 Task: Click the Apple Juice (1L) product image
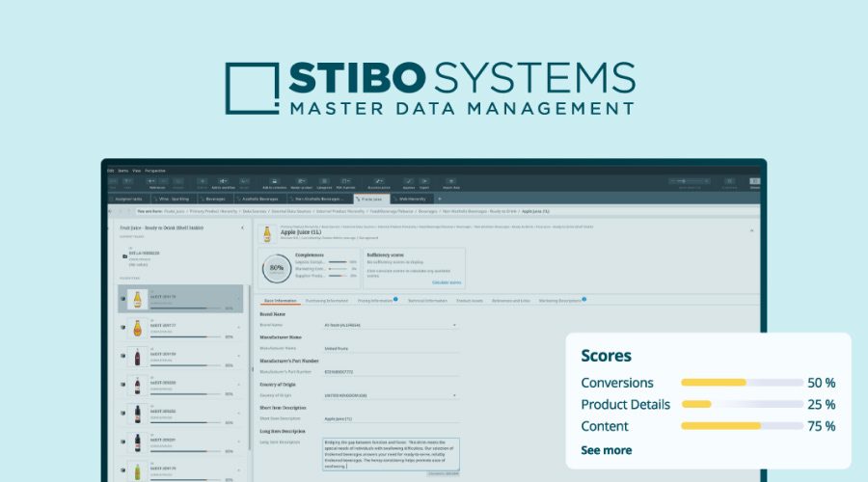[x=267, y=234]
